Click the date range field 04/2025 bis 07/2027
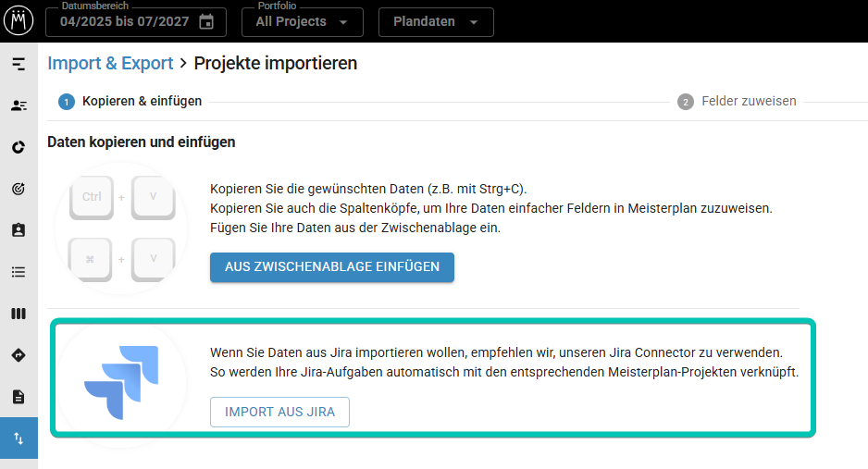This screenshot has height=469, width=868. 136,22
